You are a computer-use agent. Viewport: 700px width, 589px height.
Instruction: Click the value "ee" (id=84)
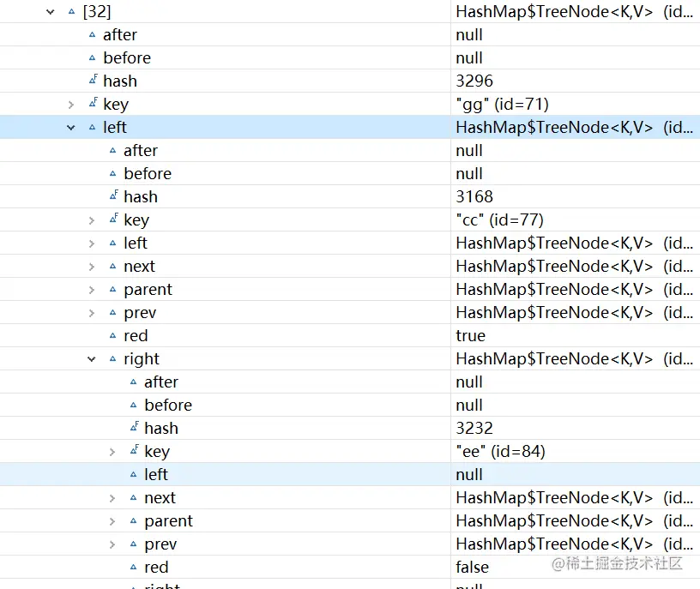pyautogui.click(x=500, y=452)
